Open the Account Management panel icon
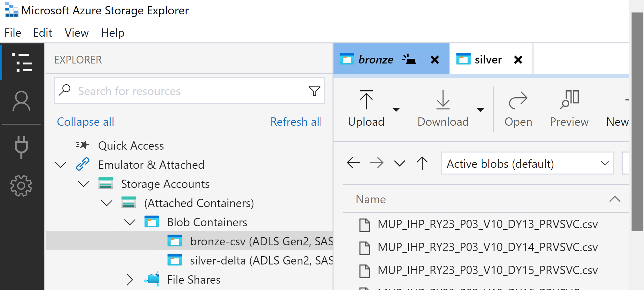Screen dimensions: 644x290 point(21,101)
